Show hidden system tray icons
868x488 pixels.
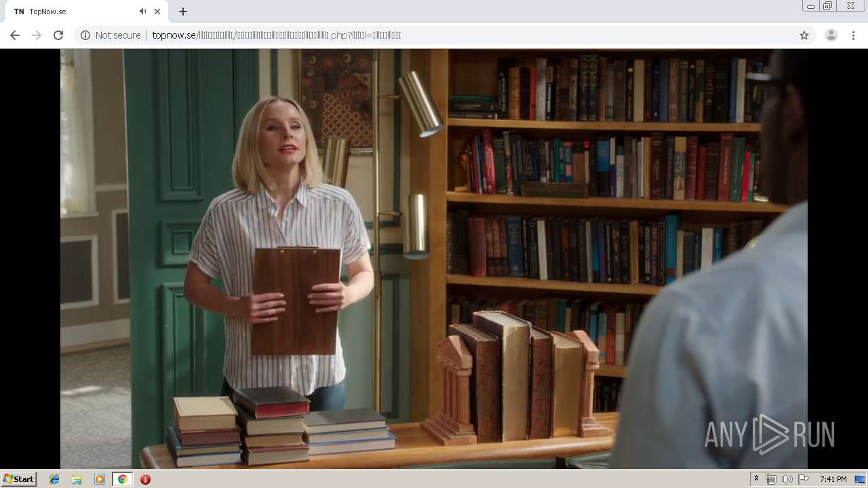click(757, 479)
